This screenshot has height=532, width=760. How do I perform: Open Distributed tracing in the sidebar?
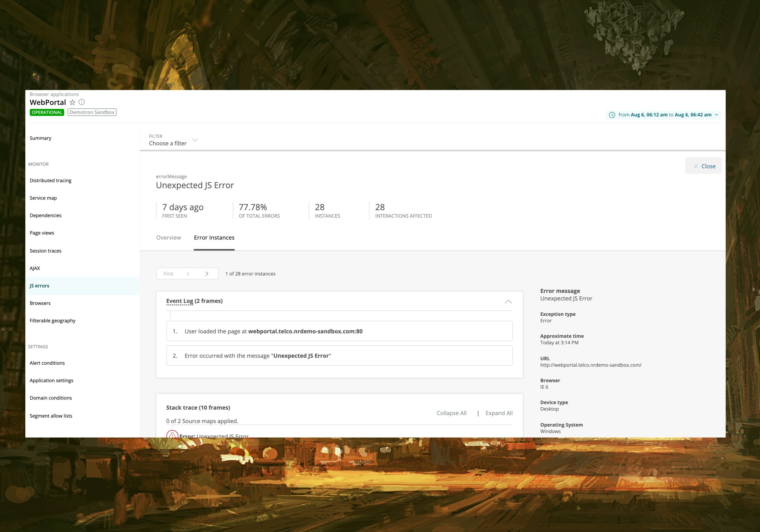tap(51, 180)
